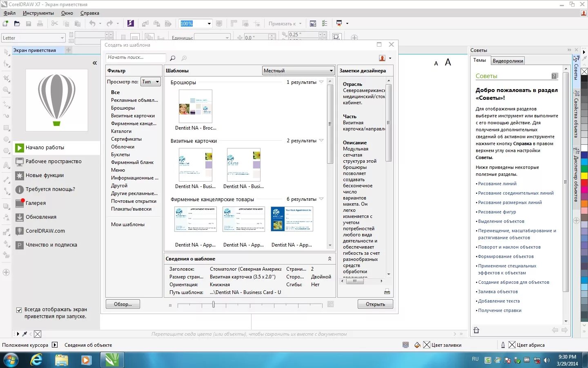Click the Publish to PDF icon
The width and height of the screenshot is (588, 368).
[x=168, y=24]
